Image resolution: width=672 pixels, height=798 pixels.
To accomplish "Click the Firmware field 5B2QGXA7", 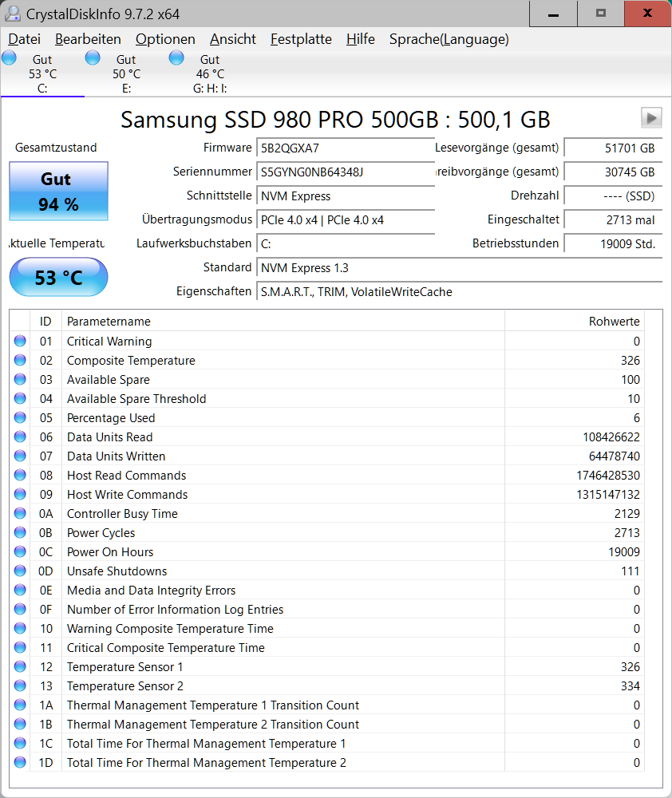I will [346, 148].
